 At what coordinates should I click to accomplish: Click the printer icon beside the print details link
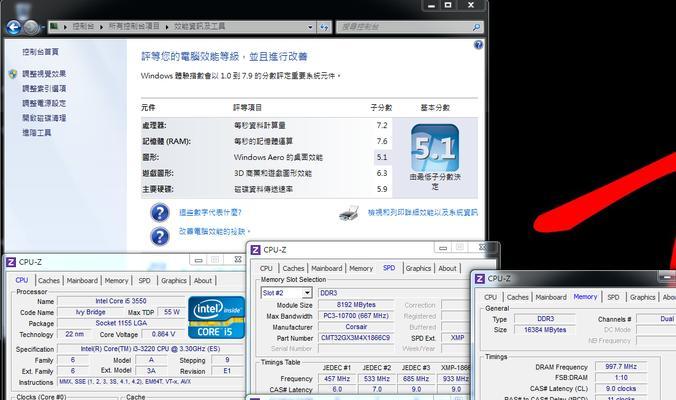pos(349,213)
